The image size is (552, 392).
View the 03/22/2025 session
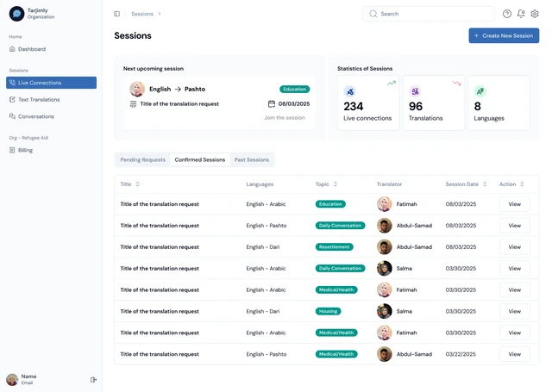[x=514, y=354]
